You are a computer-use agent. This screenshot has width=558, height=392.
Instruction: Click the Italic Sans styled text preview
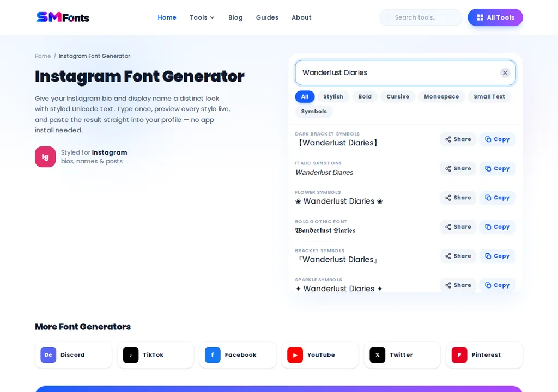pos(325,172)
